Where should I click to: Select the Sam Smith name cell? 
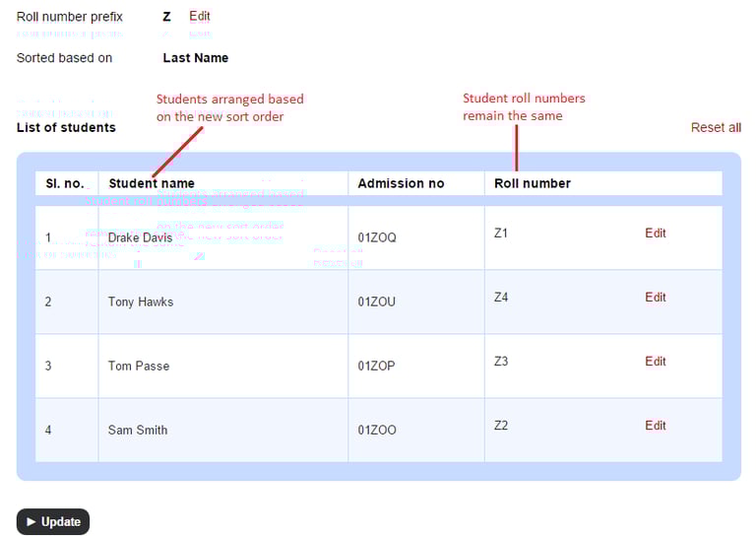point(138,430)
